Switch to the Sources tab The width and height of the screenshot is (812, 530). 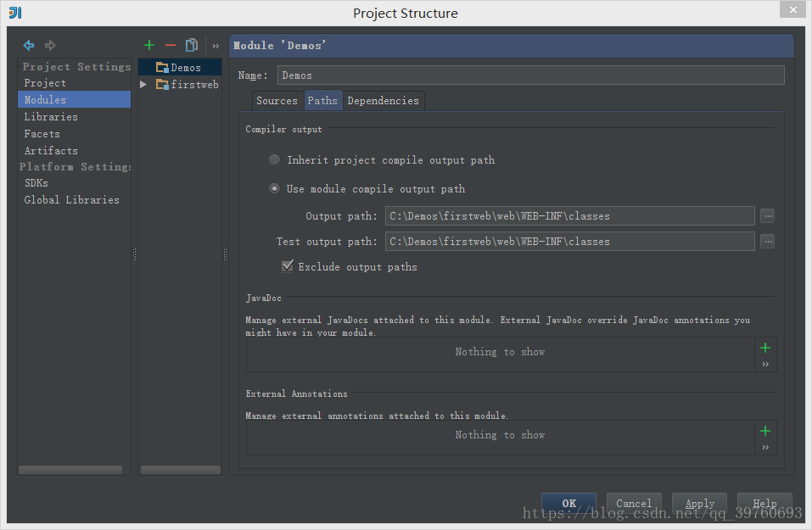277,101
